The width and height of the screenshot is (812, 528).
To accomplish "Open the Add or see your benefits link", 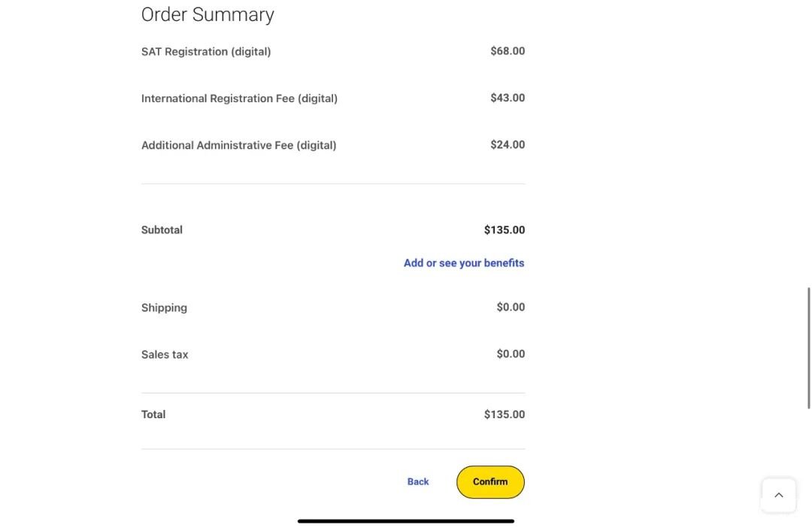I will pos(464,263).
